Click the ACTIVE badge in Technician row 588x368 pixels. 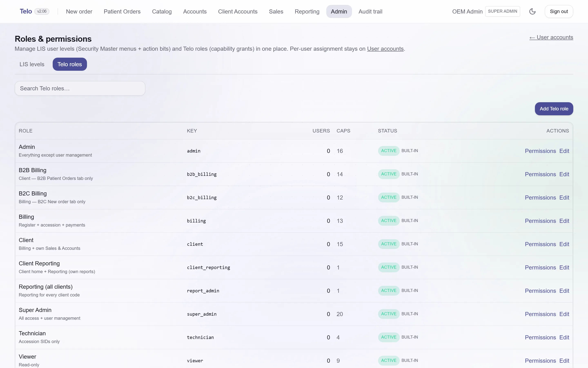tap(389, 337)
